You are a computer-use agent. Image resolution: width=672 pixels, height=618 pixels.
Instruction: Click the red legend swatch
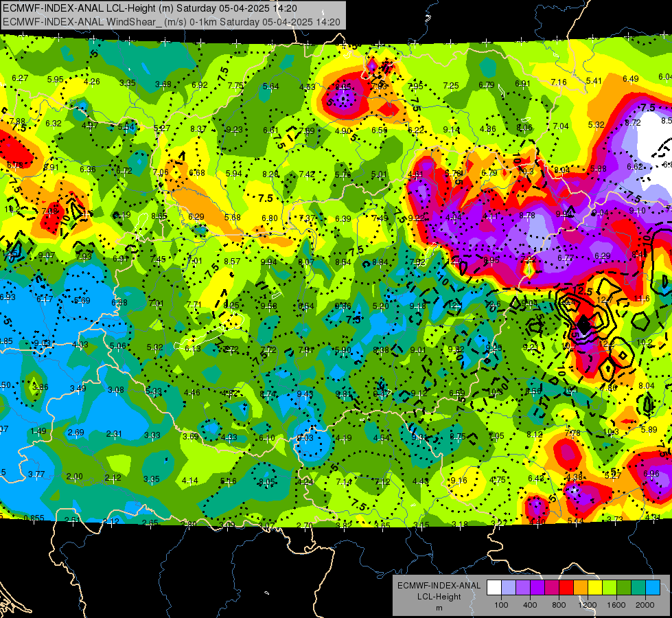click(x=566, y=588)
